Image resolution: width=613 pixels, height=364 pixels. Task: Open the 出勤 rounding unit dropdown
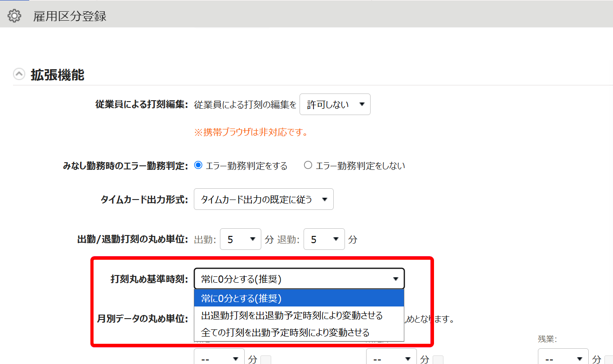[241, 239]
